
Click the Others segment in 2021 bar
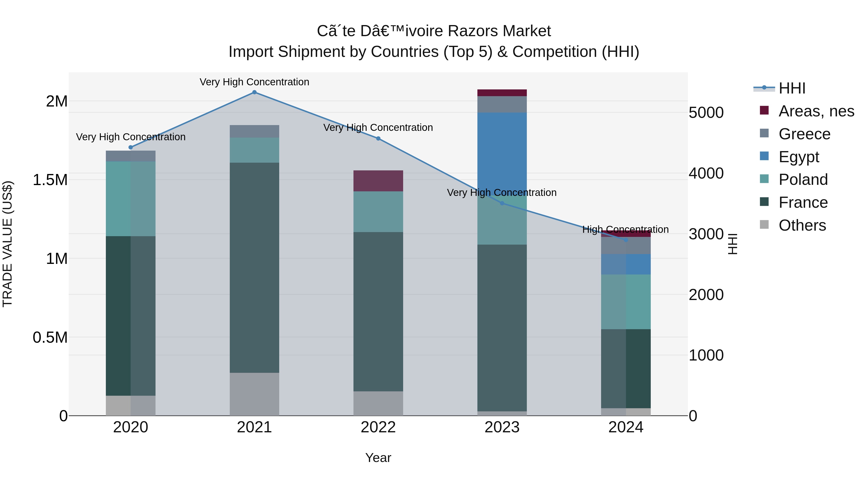[254, 394]
